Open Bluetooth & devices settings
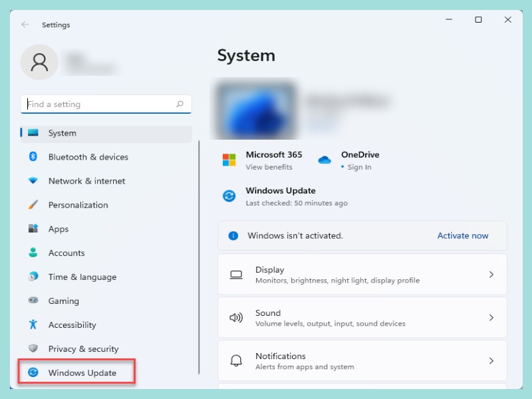The image size is (532, 399). pyautogui.click(x=88, y=157)
